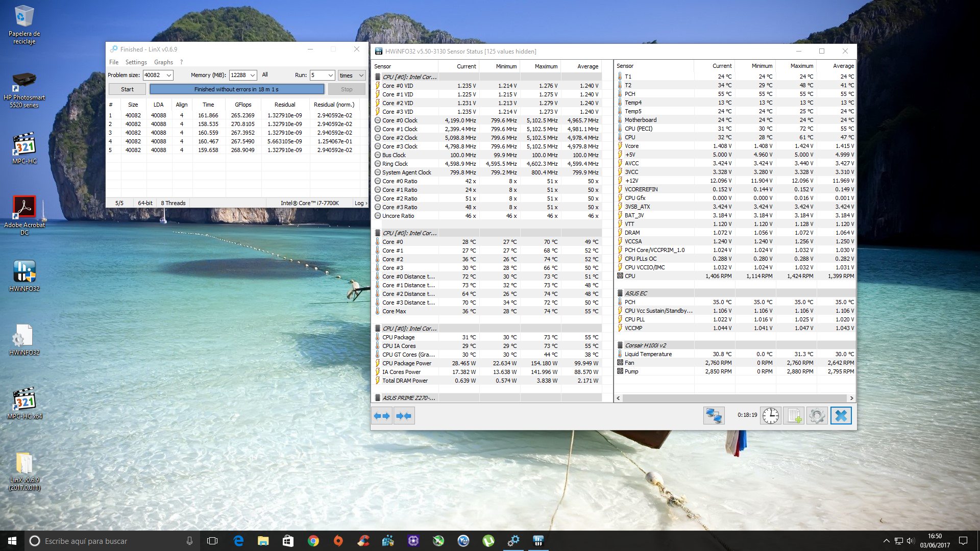
Task: Select the Vcore voltage sensor row
Action: click(x=735, y=146)
